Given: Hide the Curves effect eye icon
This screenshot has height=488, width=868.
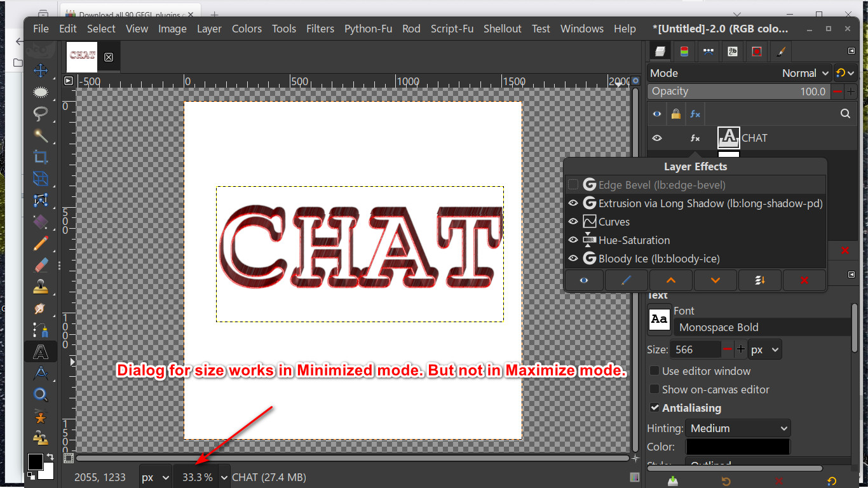Looking at the screenshot, I should point(573,222).
